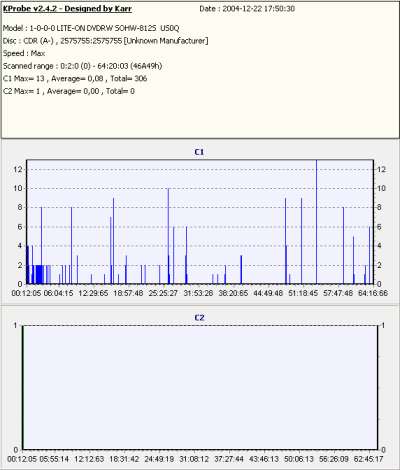Click C1 x-axis label 31:53:28
The width and height of the screenshot is (400, 470).
(198, 293)
